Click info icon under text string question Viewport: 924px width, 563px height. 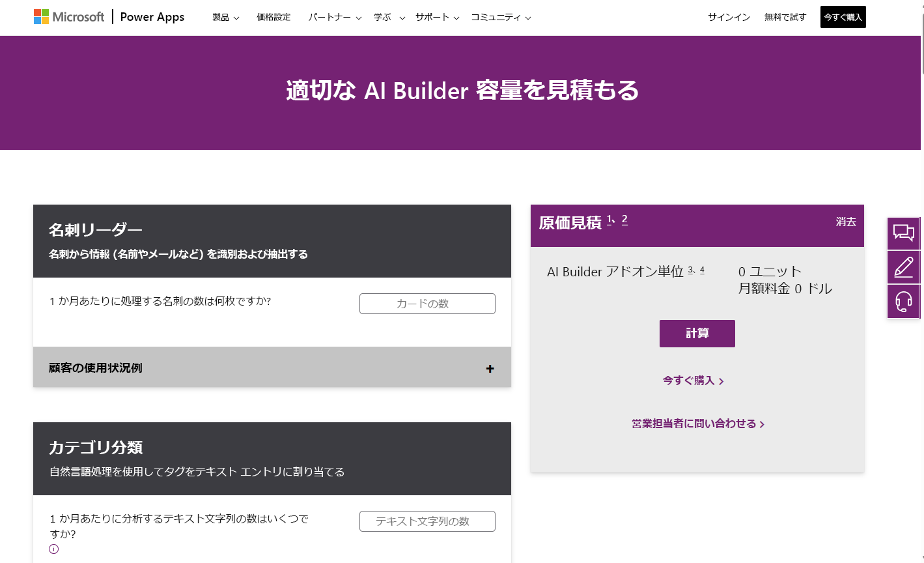point(54,549)
